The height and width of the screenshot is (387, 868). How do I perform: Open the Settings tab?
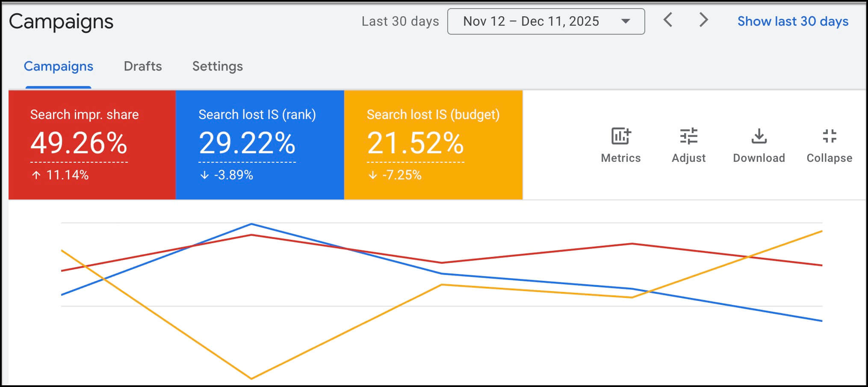(x=218, y=66)
